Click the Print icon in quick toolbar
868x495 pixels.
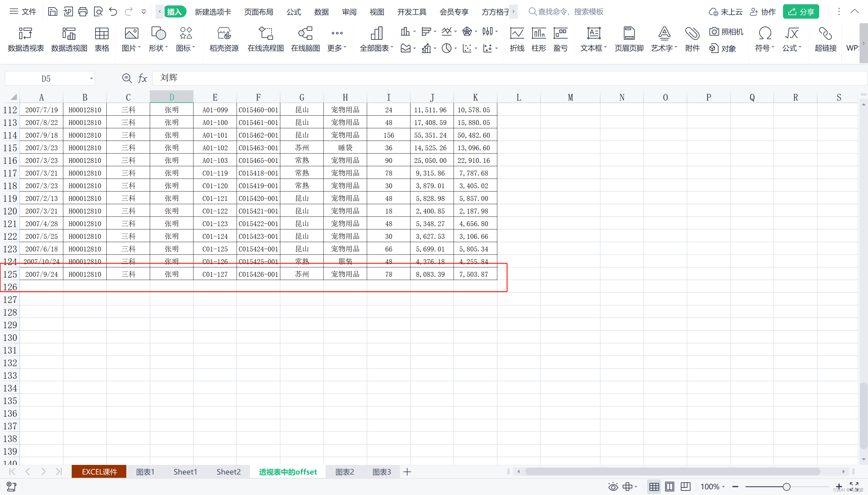(x=83, y=12)
